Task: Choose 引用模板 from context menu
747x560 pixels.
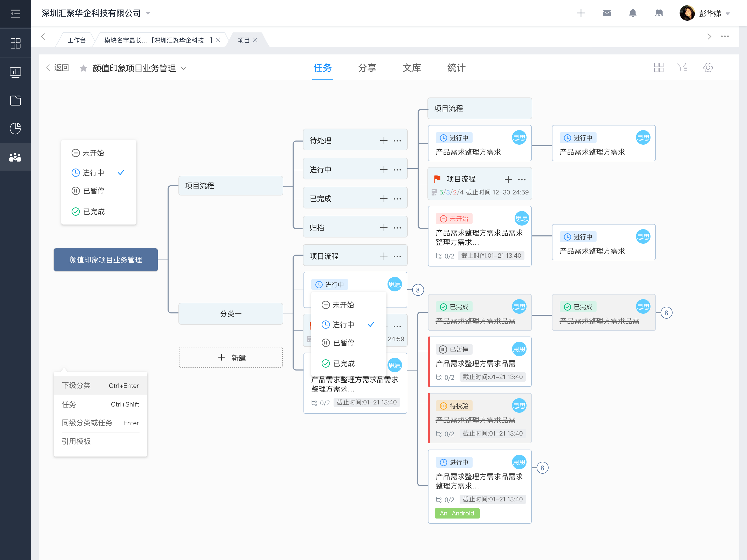Action: point(76,441)
